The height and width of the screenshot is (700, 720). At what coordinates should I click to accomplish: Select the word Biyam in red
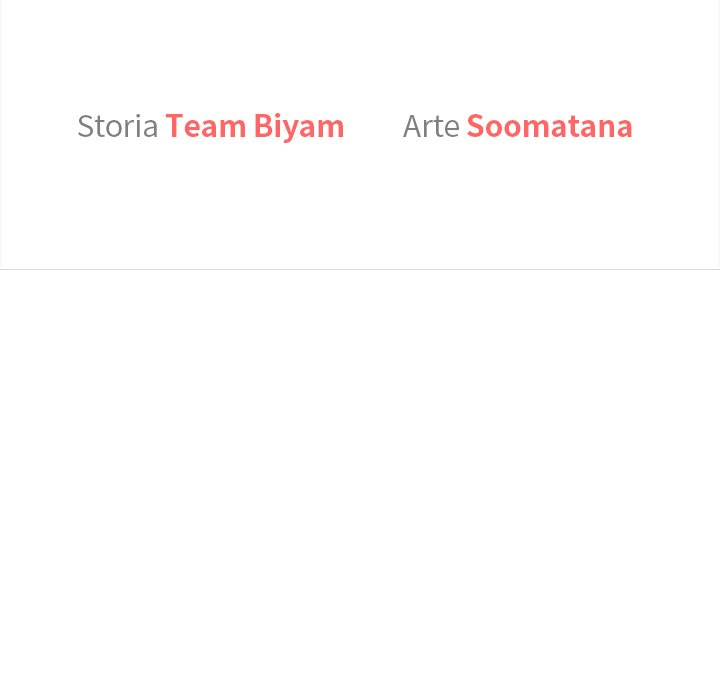(298, 126)
